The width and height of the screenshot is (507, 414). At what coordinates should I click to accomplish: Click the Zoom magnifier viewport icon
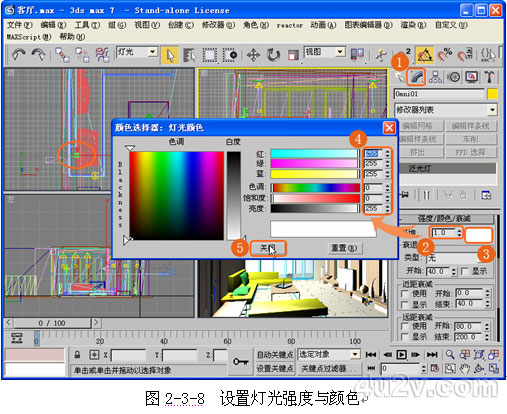click(x=450, y=354)
